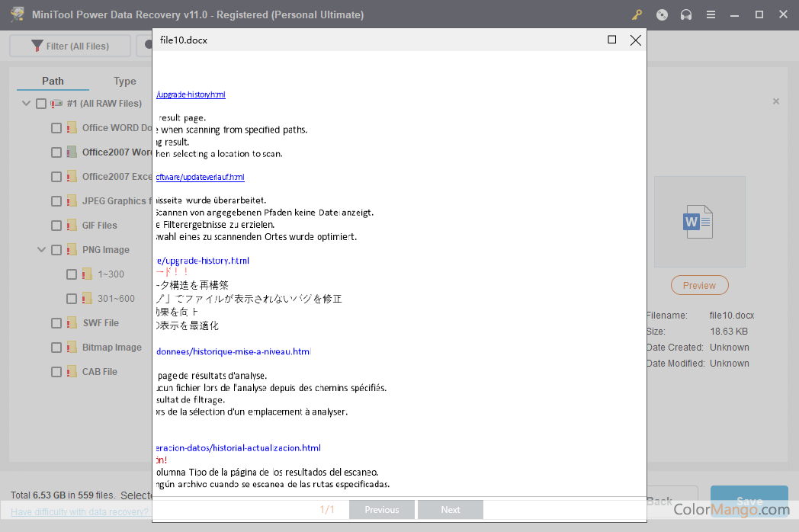Click the funnel icon on Filter button
Viewport: 799px width, 532px height.
point(37,46)
